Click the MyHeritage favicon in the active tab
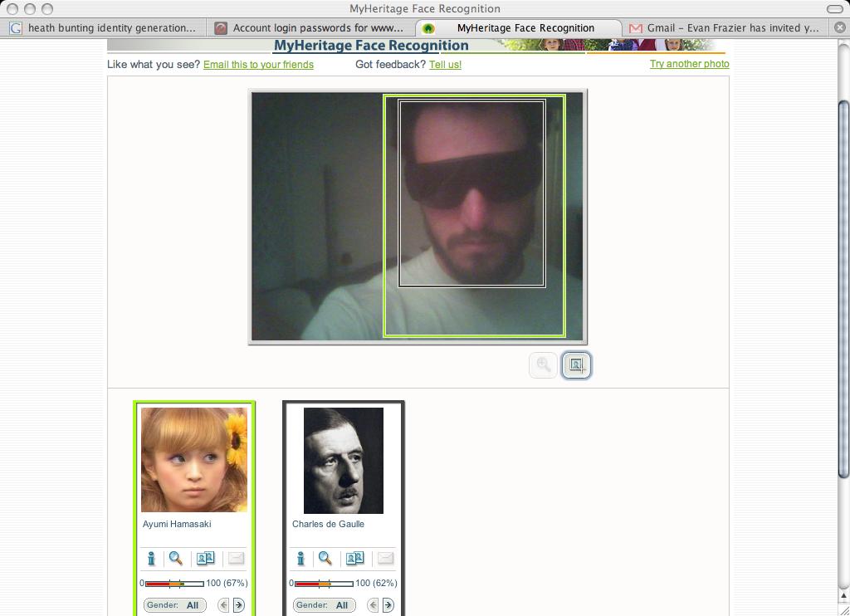The height and width of the screenshot is (616, 850). point(428,28)
